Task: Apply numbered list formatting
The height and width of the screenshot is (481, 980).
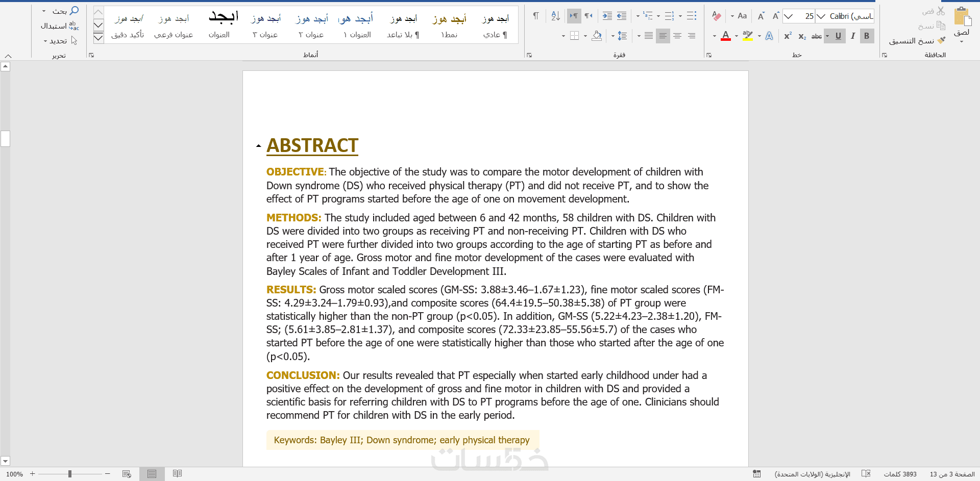Action: pos(670,16)
